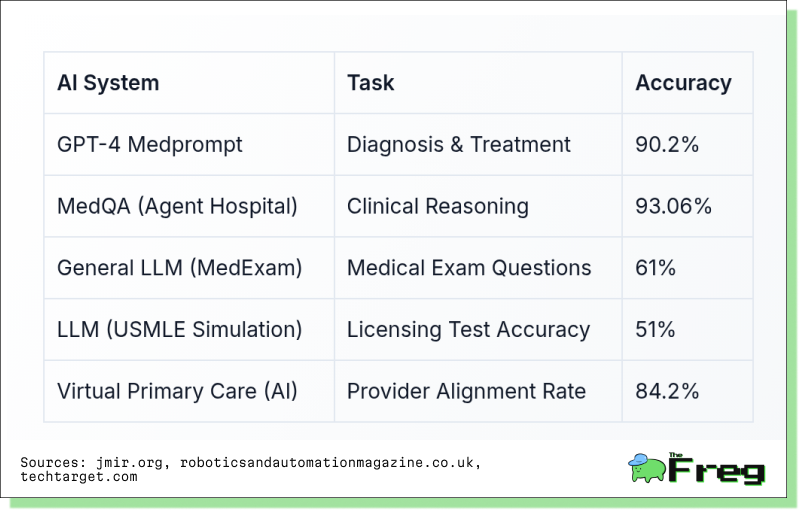This screenshot has height=510, width=799.
Task: Click the Sources citation text
Action: pyautogui.click(x=250, y=470)
